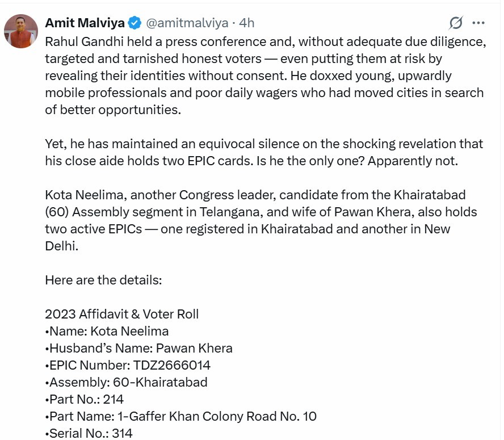Click the paragraph starting 'Rahul Gandhi held'
Screen dimensions: 504x440
264,74
